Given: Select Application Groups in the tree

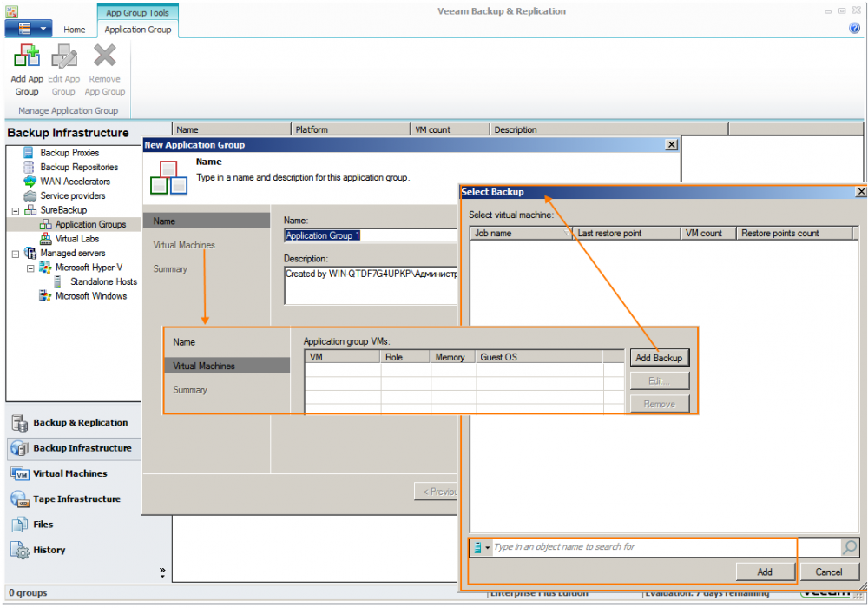Looking at the screenshot, I should [90, 224].
